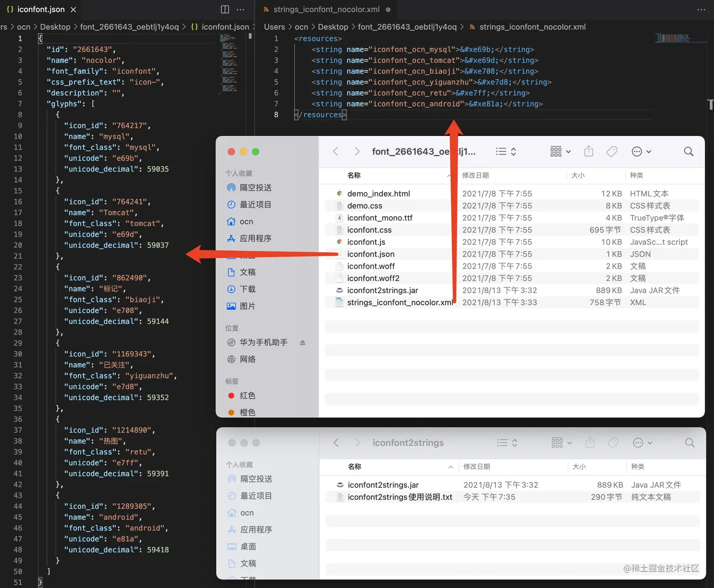Search in the iconfont2strings Finder window
Screen dimensions: 714x588
[689, 443]
